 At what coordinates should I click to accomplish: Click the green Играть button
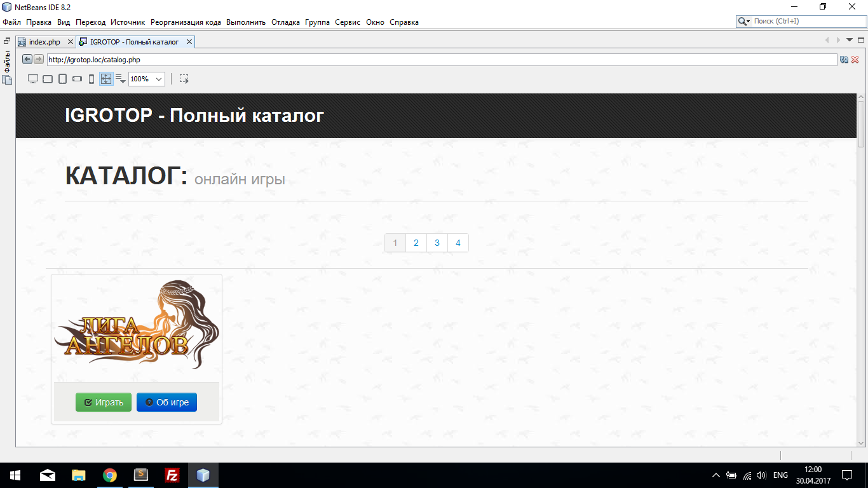pos(104,402)
